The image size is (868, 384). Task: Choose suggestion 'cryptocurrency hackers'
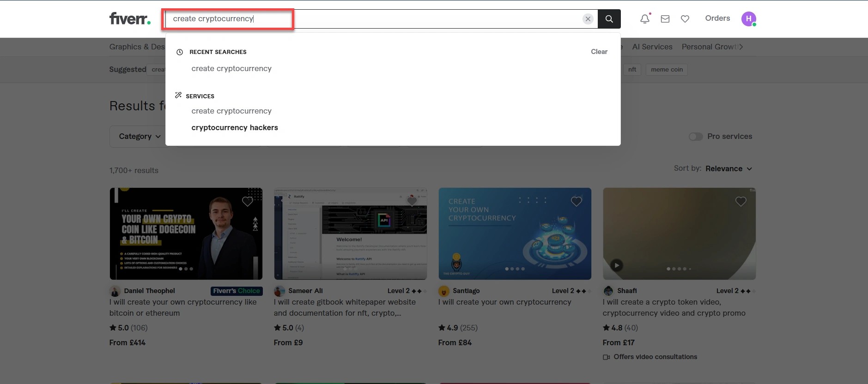[x=235, y=127]
